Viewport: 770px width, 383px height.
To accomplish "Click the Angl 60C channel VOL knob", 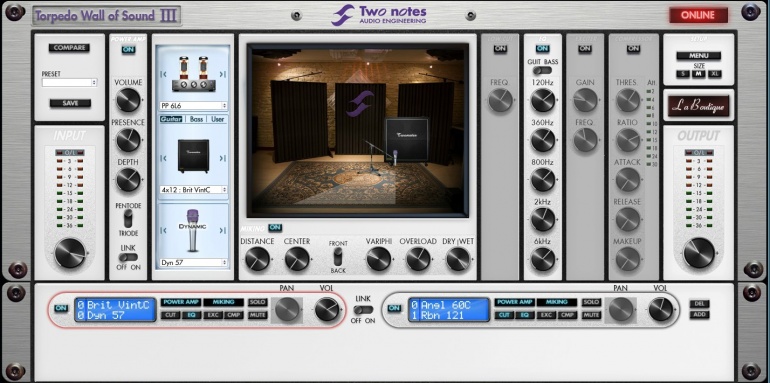I will 660,309.
